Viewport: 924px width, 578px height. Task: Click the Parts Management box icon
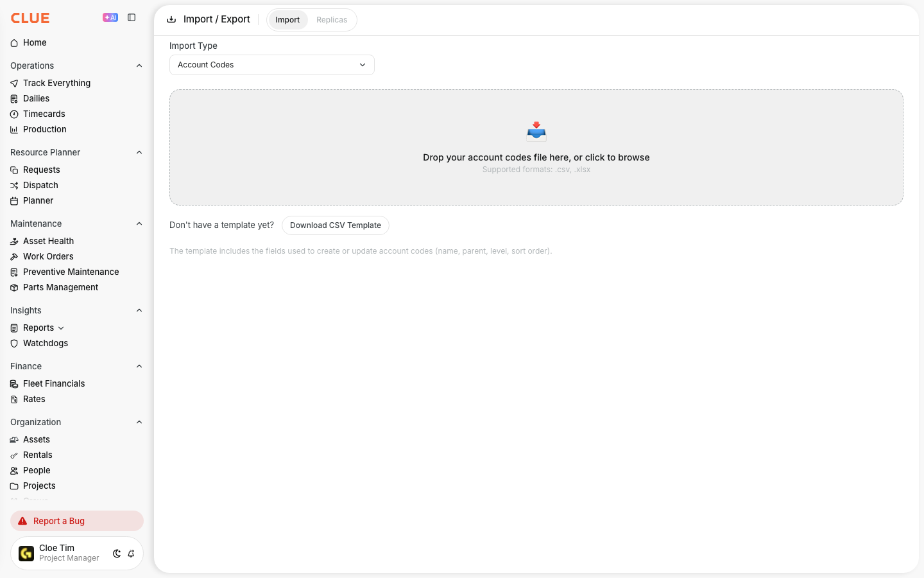[14, 288]
